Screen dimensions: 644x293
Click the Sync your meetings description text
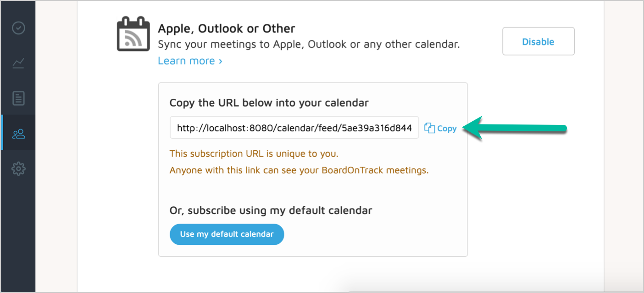point(308,45)
